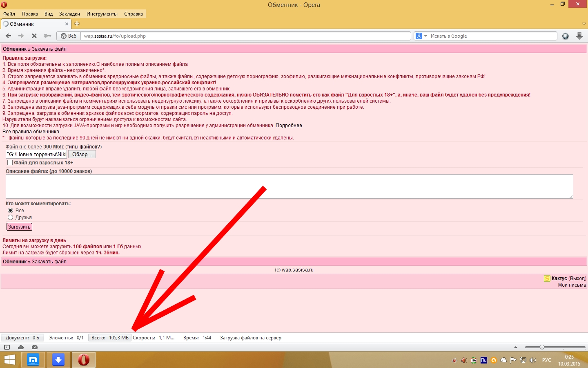Click the zoom slider handle in status bar
This screenshot has height=368, width=588.
542,347
